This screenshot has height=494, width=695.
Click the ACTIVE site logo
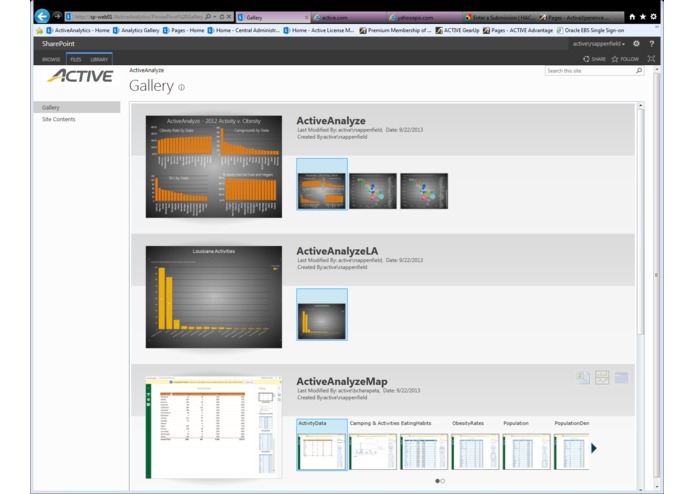pyautogui.click(x=80, y=76)
